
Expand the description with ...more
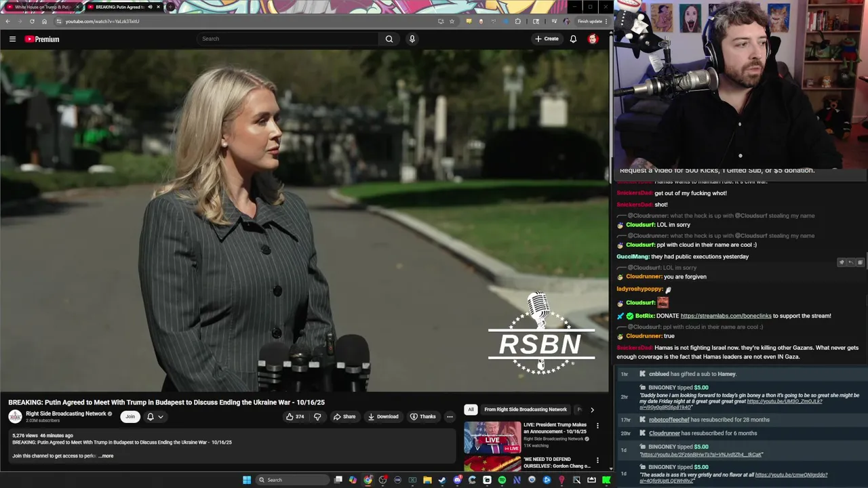106,456
